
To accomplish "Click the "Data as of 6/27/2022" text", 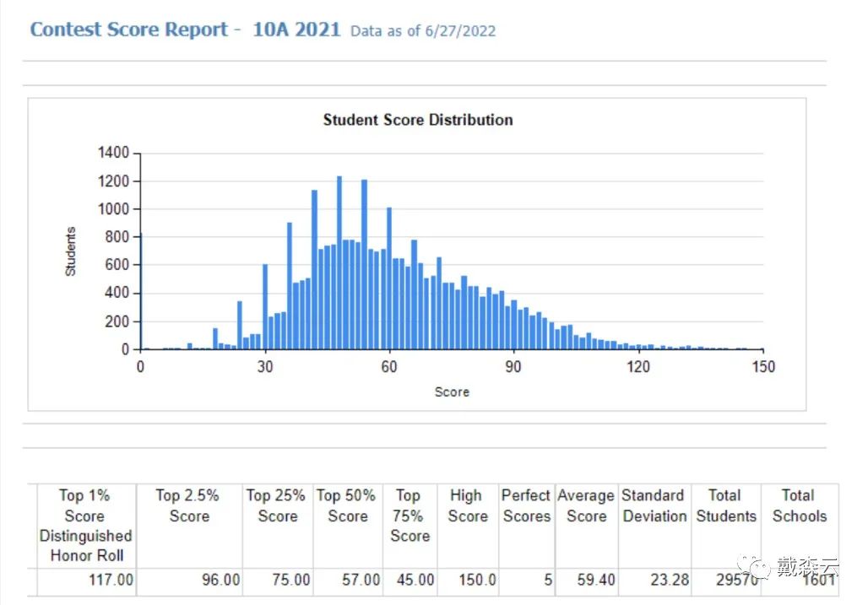I will pyautogui.click(x=423, y=31).
